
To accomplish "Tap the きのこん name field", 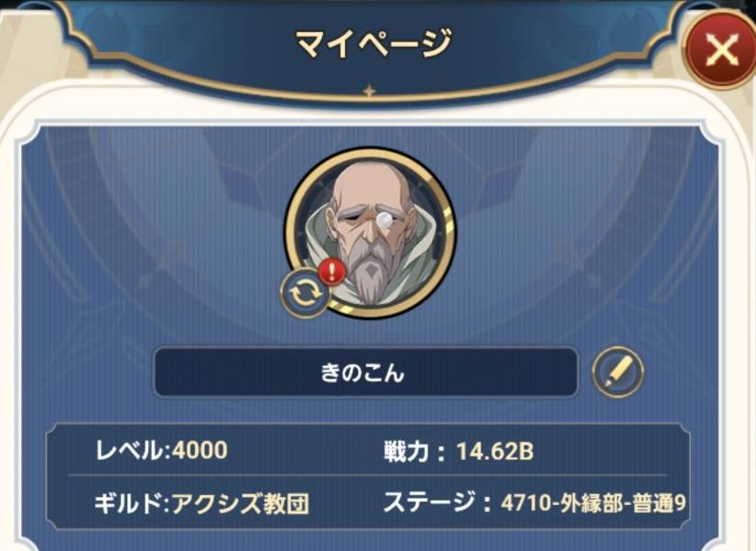I will pyautogui.click(x=365, y=373).
